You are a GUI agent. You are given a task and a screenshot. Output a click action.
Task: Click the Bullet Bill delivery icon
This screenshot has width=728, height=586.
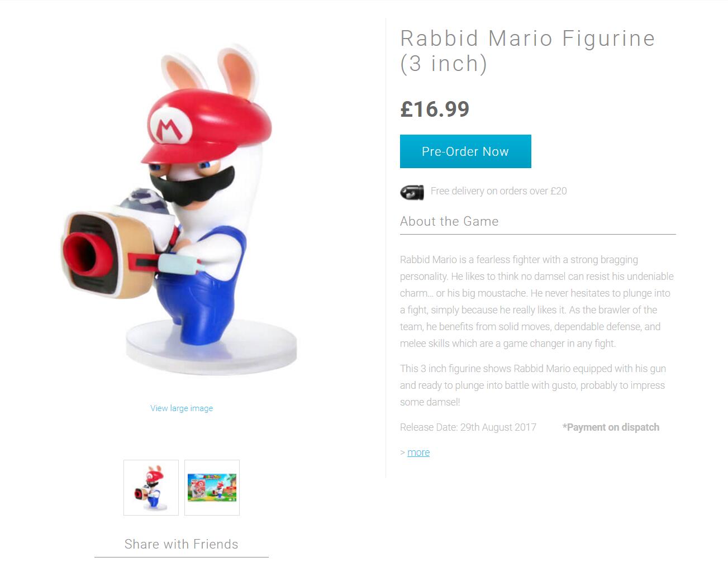coord(412,192)
